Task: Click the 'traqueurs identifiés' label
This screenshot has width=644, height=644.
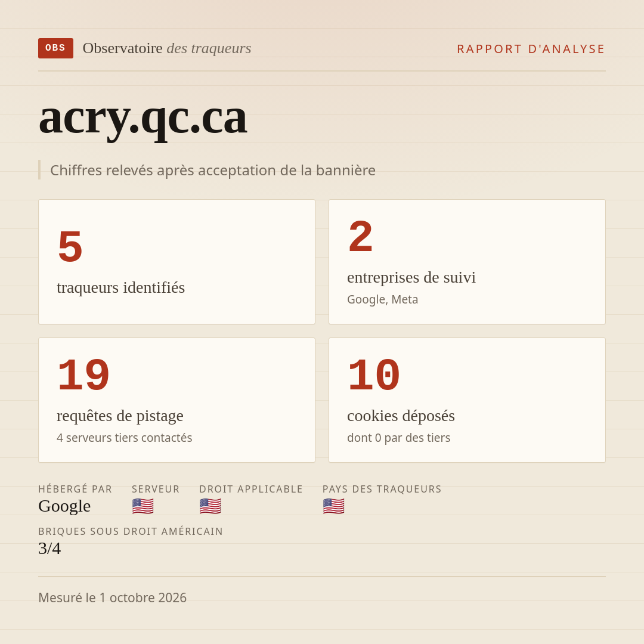Action: pos(120,287)
